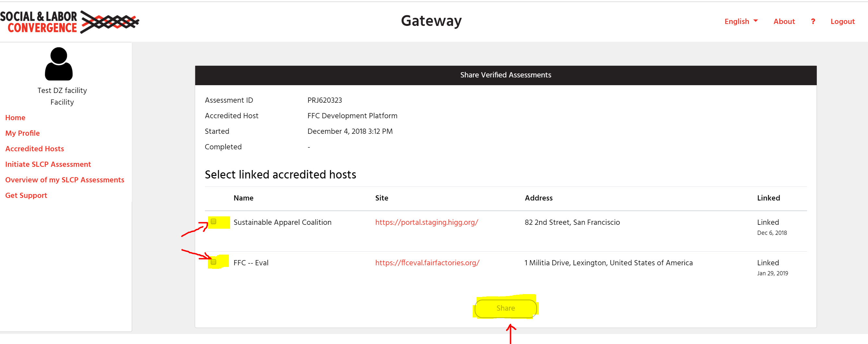The image size is (868, 344).
Task: Click the Site column header
Action: (381, 198)
